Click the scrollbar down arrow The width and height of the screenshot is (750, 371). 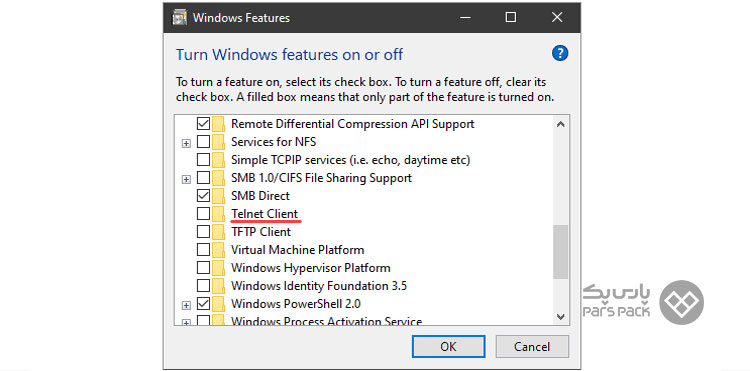coord(561,316)
